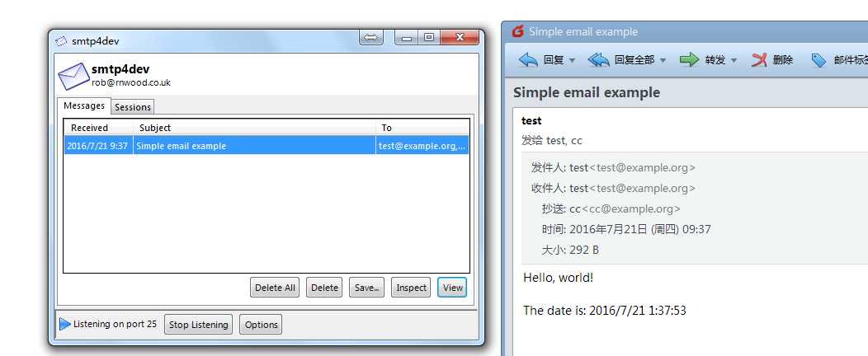Maximize the smtp4dev window

429,38
